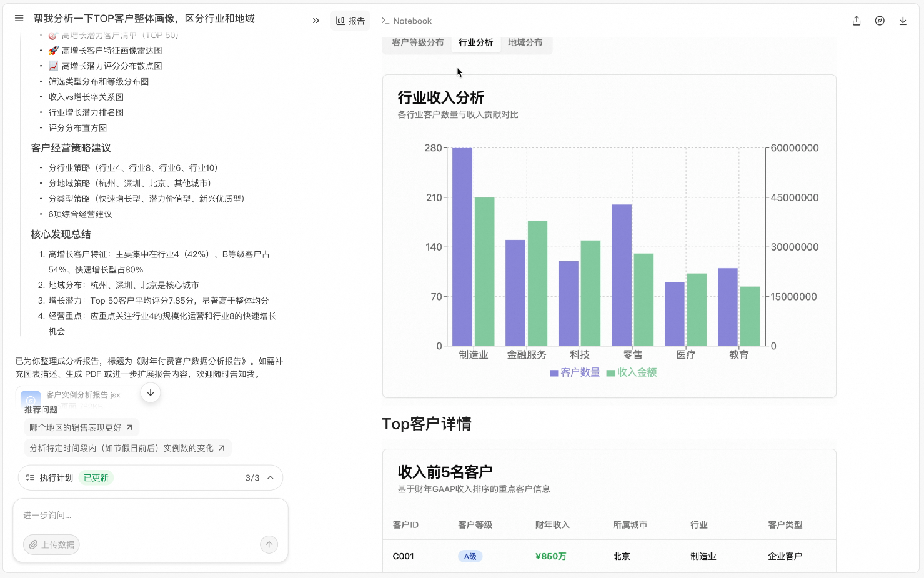The image size is (924, 578).
Task: Click suggested question 哪个地区的销售表现更好
Action: point(81,427)
